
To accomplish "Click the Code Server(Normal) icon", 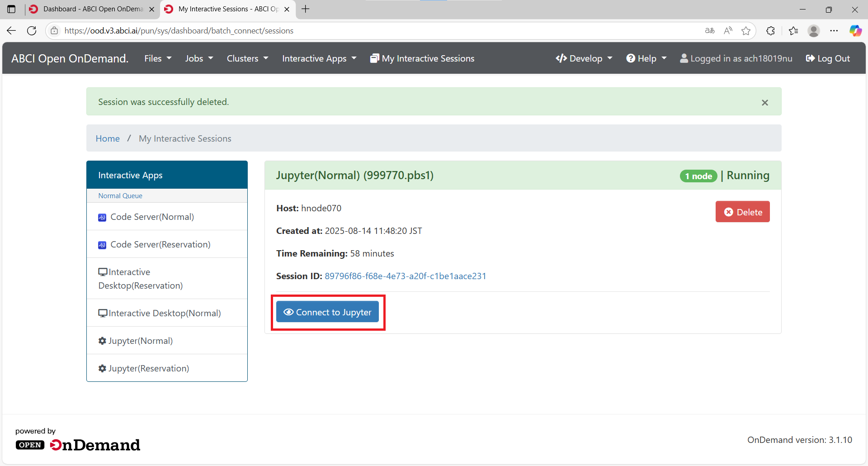I will pyautogui.click(x=102, y=218).
